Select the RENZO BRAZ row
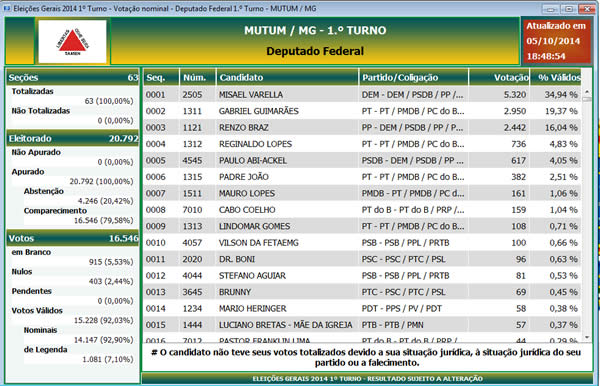 (362, 127)
